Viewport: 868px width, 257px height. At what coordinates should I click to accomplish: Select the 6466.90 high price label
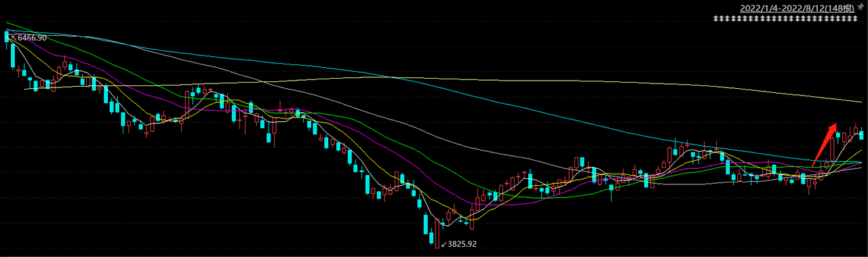[x=31, y=38]
